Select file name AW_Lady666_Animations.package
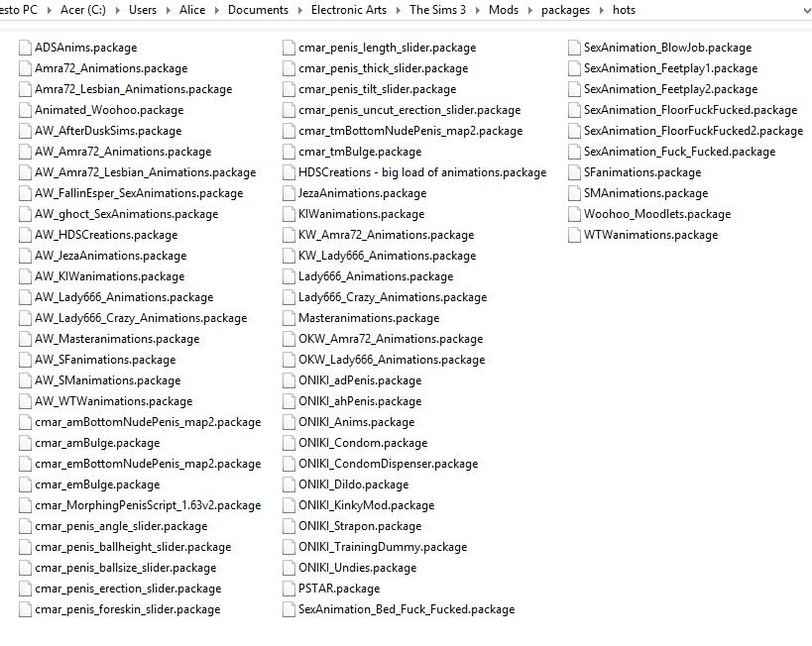812x646 pixels. point(124,297)
